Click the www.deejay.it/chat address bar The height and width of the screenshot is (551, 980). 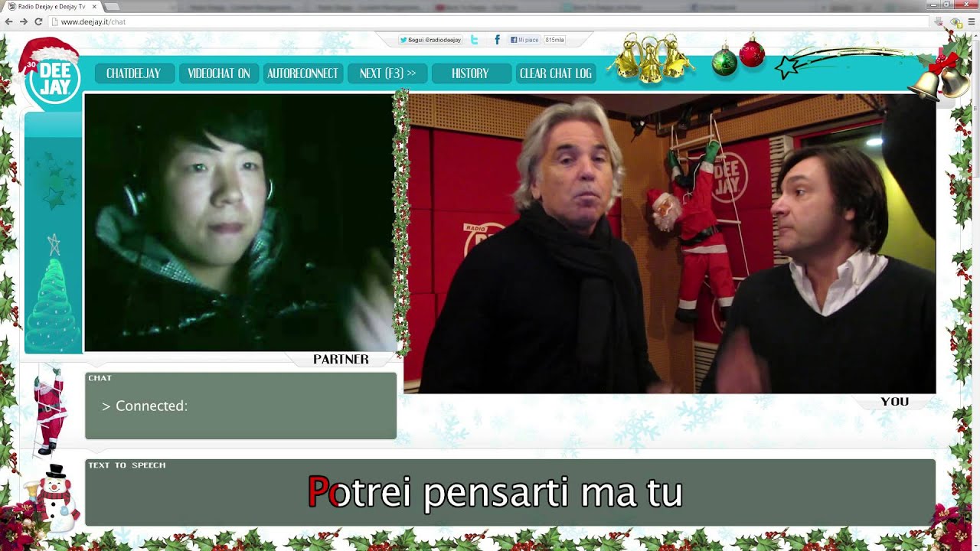[x=490, y=21]
